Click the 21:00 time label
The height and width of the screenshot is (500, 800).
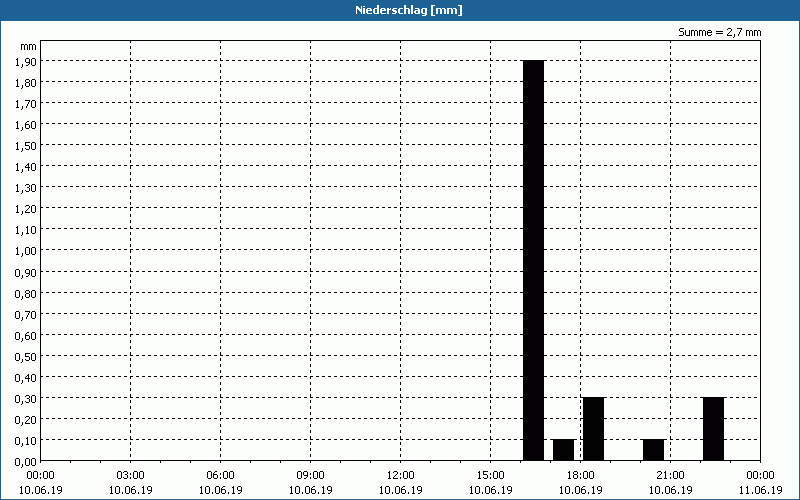pyautogui.click(x=670, y=475)
